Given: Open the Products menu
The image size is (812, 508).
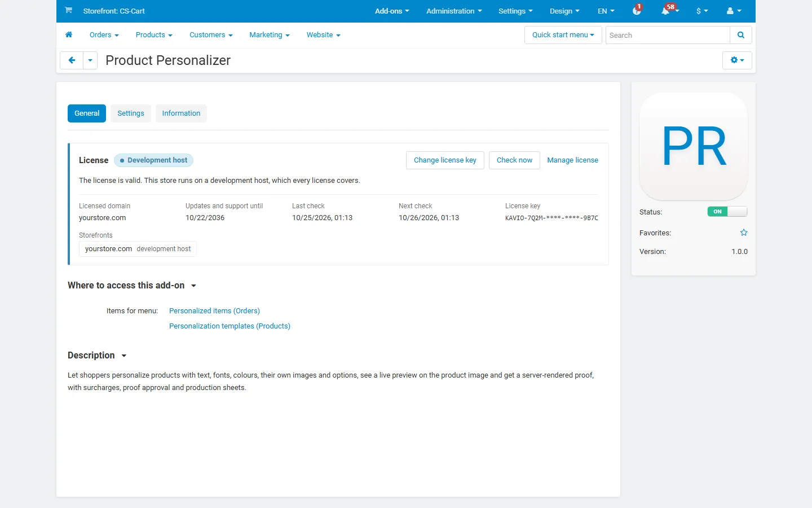Looking at the screenshot, I should click(x=154, y=35).
